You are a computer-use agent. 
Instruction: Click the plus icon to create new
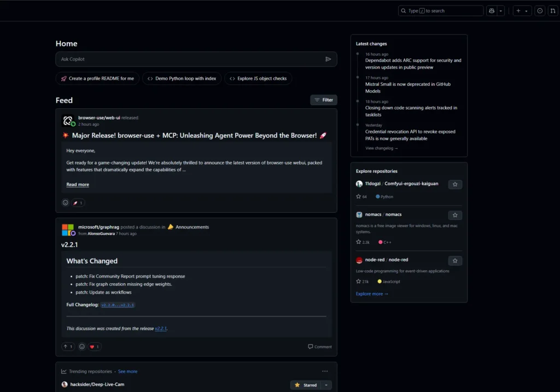click(x=518, y=11)
